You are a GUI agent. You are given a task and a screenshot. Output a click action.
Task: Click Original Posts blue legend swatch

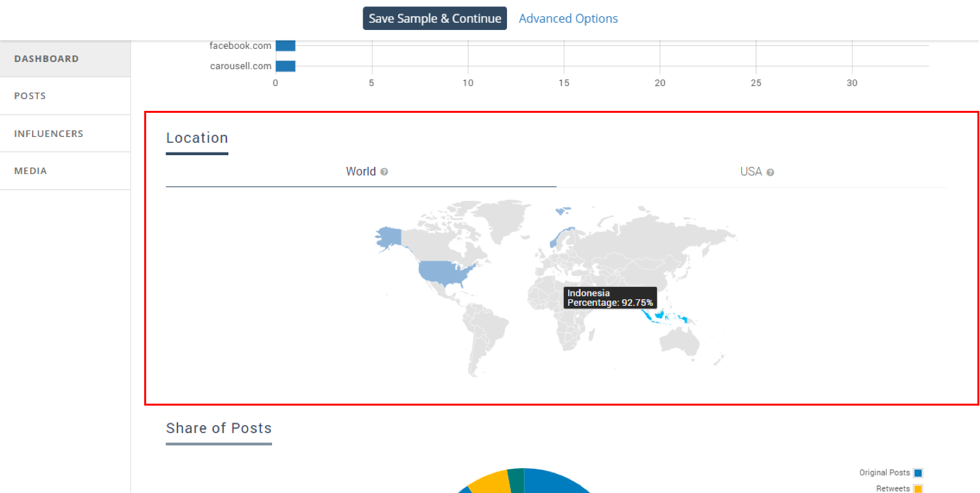pos(918,473)
